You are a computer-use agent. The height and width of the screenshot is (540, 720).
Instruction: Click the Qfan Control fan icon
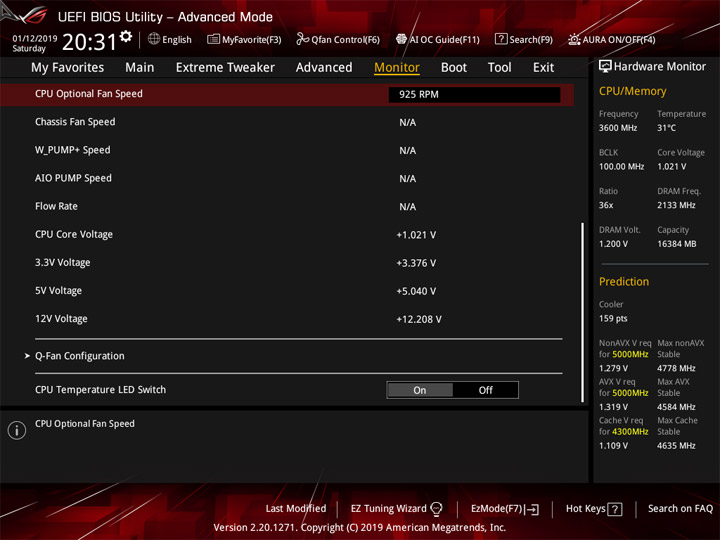[x=302, y=39]
